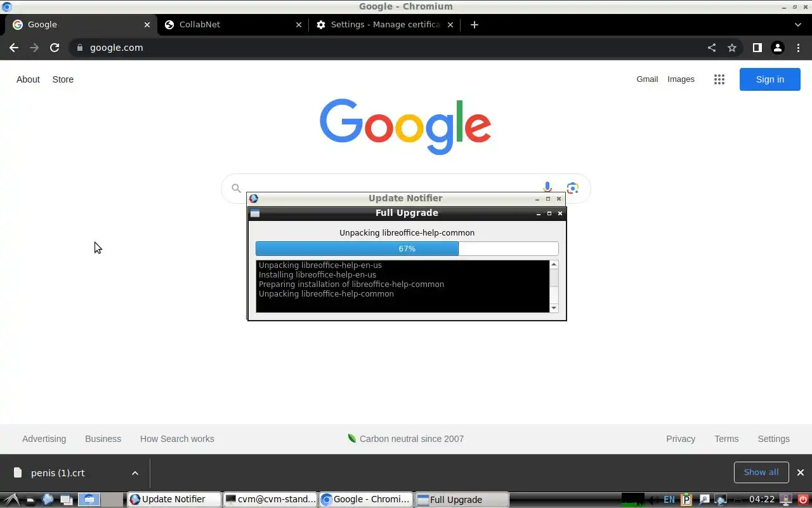Click the Google logo
812x508 pixels.
(x=405, y=126)
